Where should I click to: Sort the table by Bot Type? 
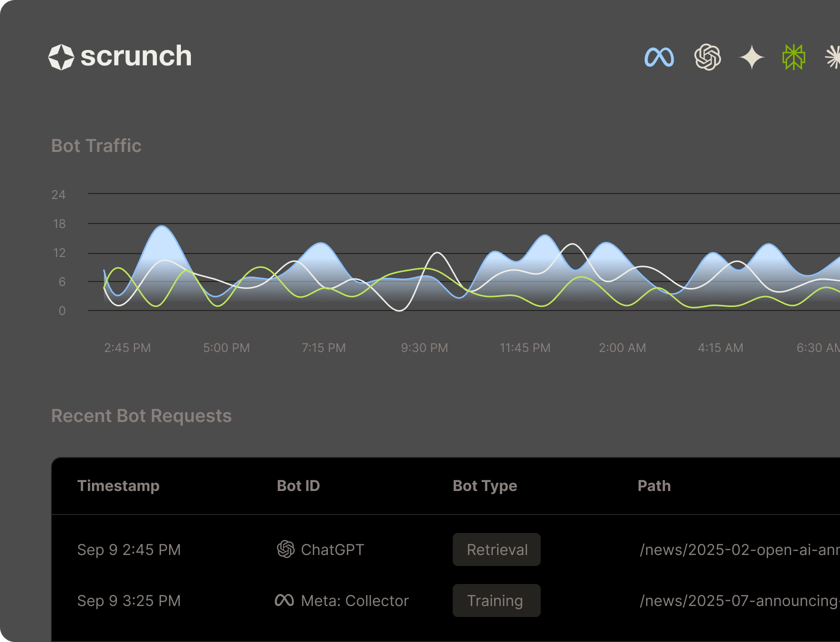click(x=485, y=485)
